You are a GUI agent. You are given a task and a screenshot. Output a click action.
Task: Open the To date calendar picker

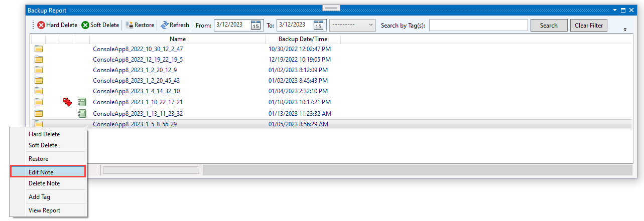pos(318,25)
